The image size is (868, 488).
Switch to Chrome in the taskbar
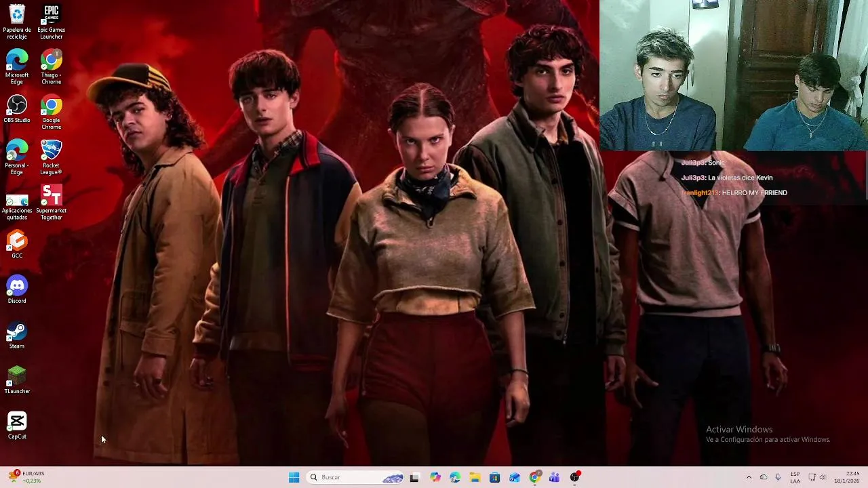(534, 477)
